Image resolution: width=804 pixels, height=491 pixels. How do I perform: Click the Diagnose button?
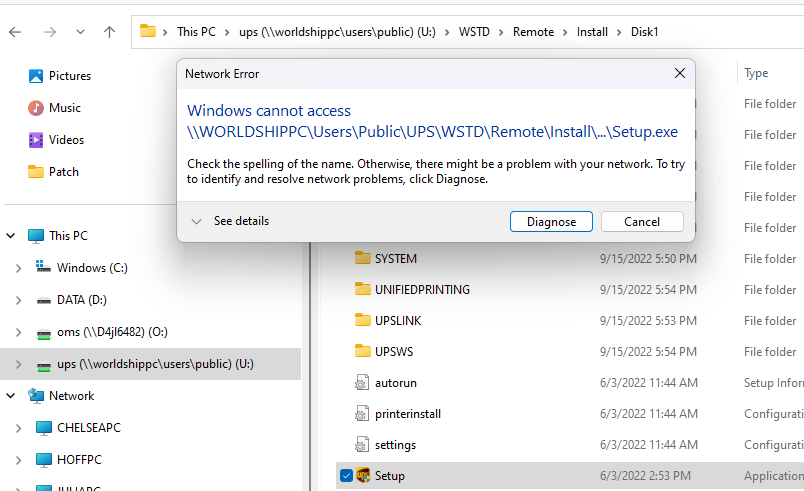click(x=551, y=221)
